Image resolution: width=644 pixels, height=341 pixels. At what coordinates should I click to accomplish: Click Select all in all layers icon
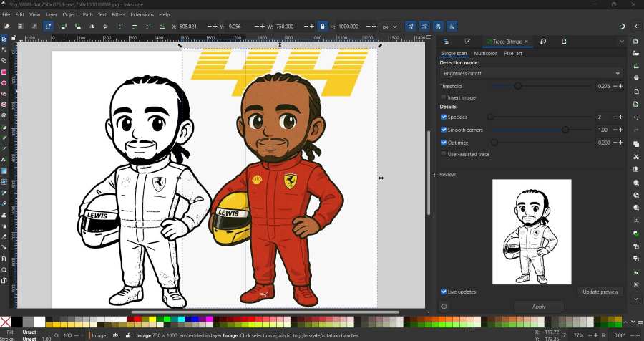(x=20, y=27)
